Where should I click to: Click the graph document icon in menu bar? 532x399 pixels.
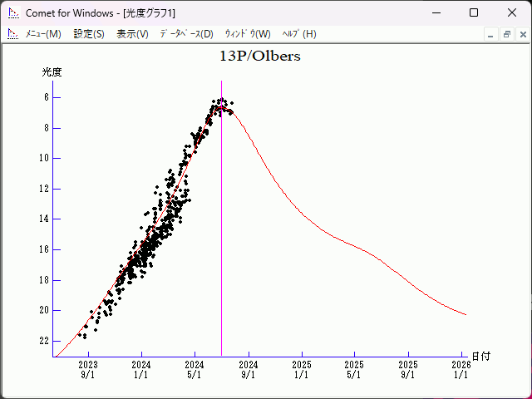[13, 34]
